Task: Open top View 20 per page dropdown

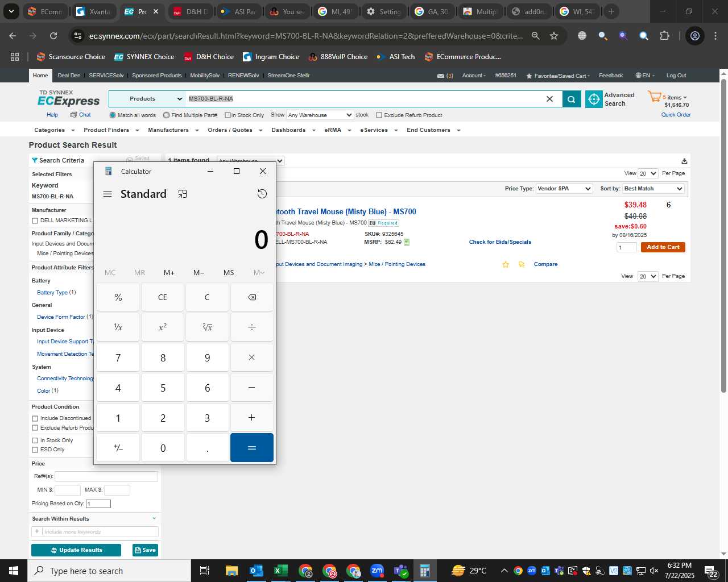Action: pyautogui.click(x=648, y=173)
